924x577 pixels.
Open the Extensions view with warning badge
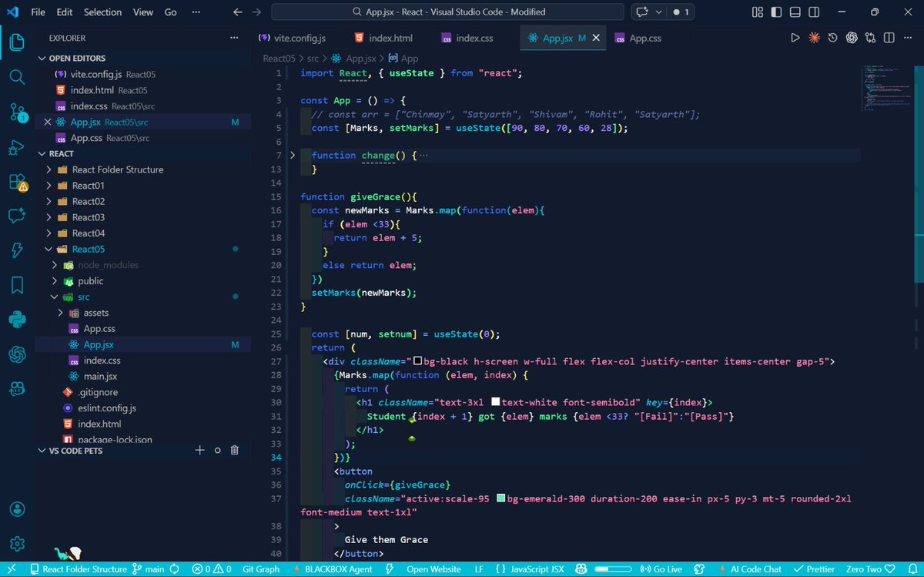[17, 183]
